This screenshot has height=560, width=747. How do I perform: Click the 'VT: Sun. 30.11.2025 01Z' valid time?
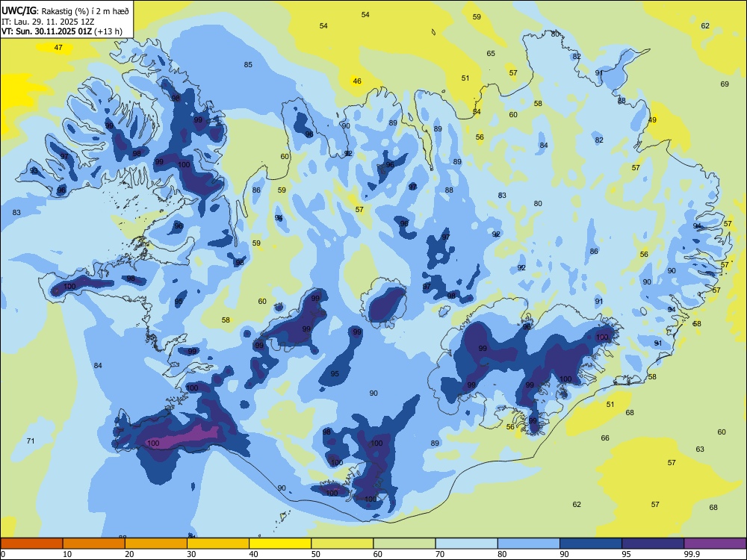click(47, 31)
